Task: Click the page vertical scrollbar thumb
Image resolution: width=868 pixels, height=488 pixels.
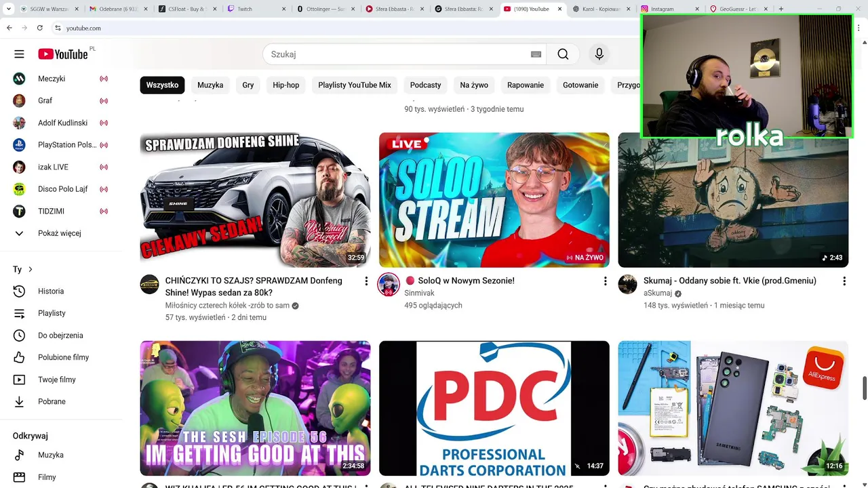Action: [x=864, y=388]
